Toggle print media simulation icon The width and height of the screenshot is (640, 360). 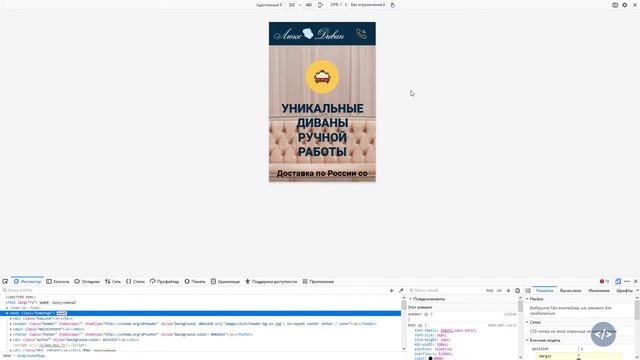click(x=518, y=291)
